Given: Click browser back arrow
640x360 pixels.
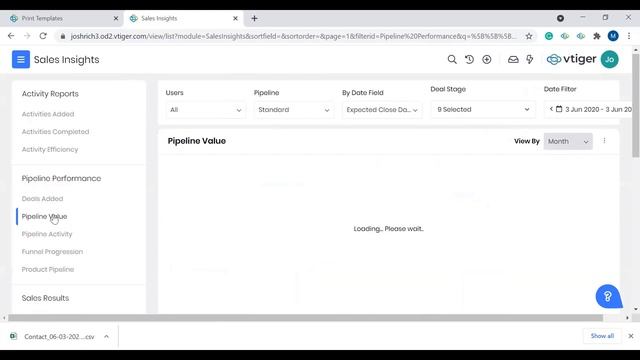Looking at the screenshot, I should [11, 36].
